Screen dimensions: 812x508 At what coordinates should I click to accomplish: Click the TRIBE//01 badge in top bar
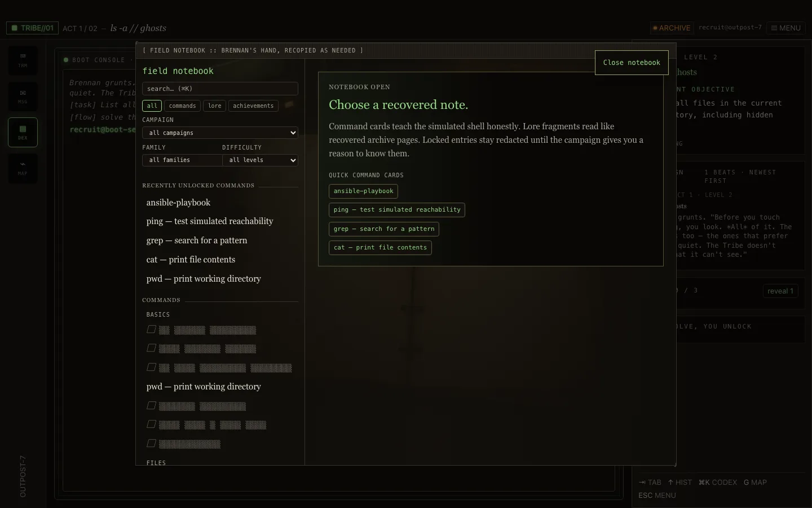(32, 28)
